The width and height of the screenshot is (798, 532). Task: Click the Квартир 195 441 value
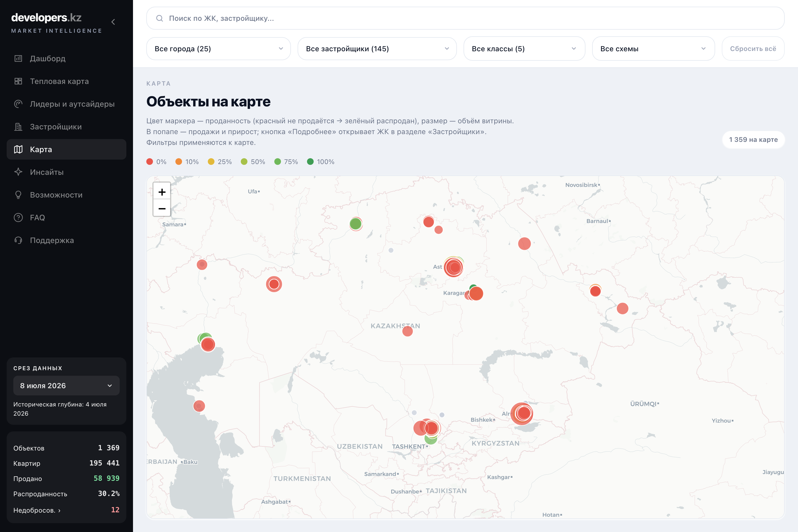pos(104,463)
